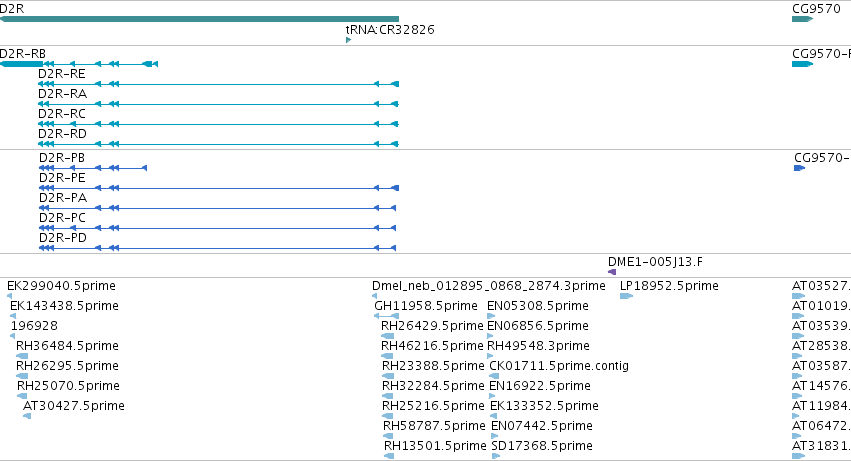Select the EN05308.5prime EST label
The image size is (851, 461).
538,306
